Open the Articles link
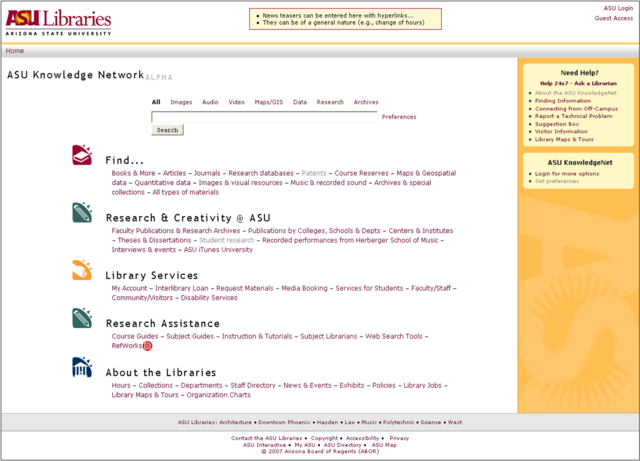This screenshot has height=461, width=640. pyautogui.click(x=174, y=173)
